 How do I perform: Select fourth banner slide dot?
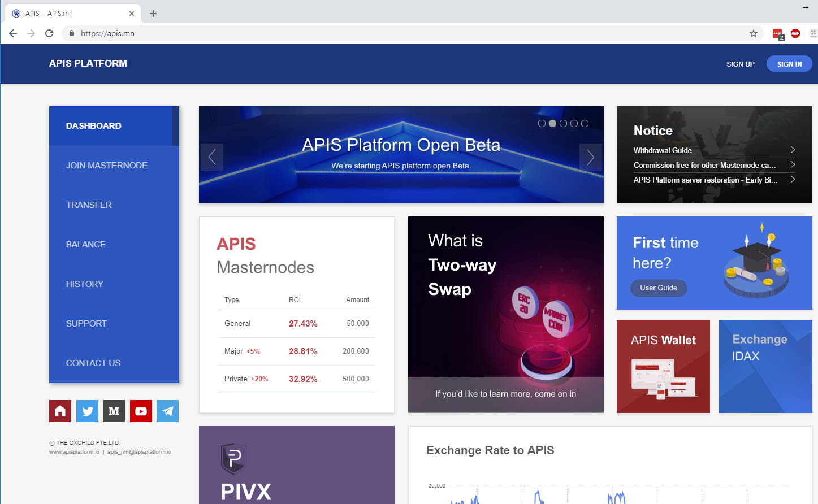click(574, 123)
